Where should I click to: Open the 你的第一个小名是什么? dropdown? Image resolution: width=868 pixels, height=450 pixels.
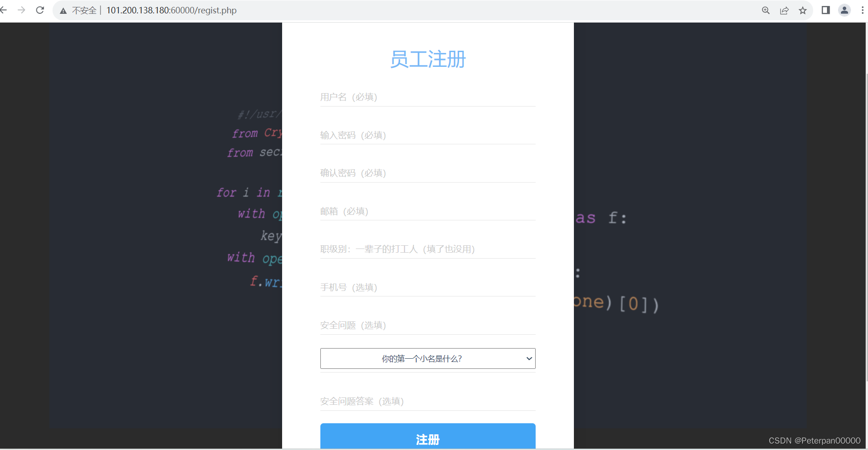(x=428, y=359)
